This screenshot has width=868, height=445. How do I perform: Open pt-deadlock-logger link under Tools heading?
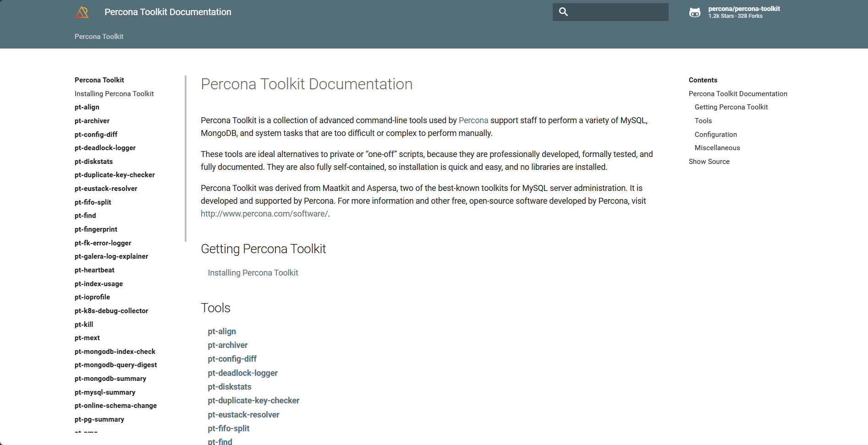pyautogui.click(x=242, y=373)
